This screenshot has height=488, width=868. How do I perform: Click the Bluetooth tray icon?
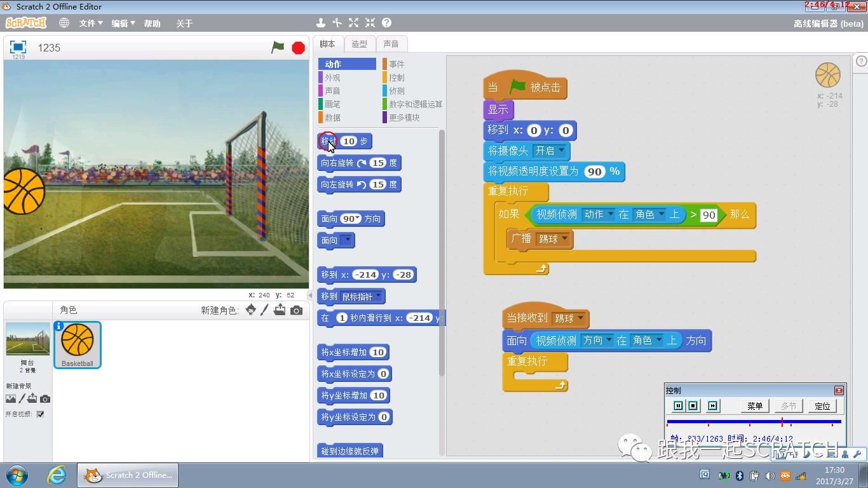pos(740,475)
